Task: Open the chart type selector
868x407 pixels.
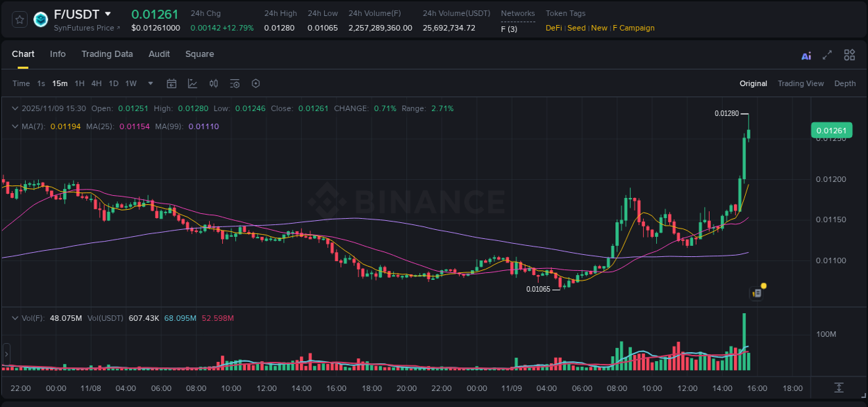Action: click(x=192, y=83)
